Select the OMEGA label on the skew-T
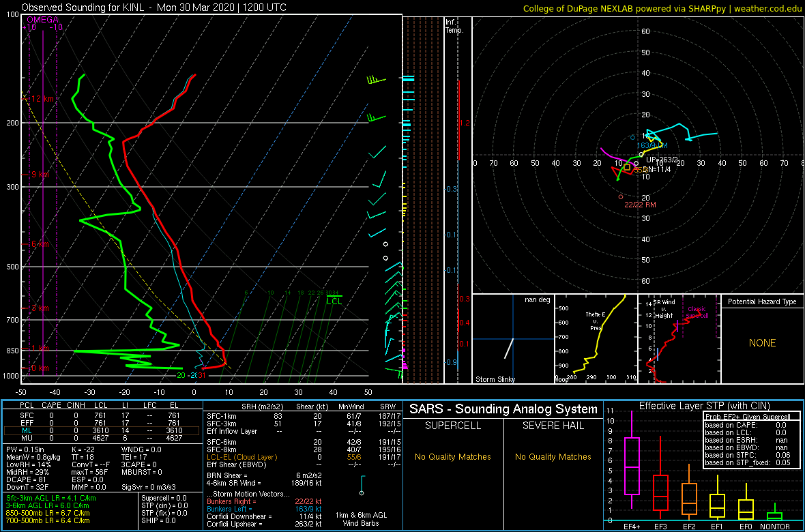Viewport: 805px width, 532px height. (42, 20)
